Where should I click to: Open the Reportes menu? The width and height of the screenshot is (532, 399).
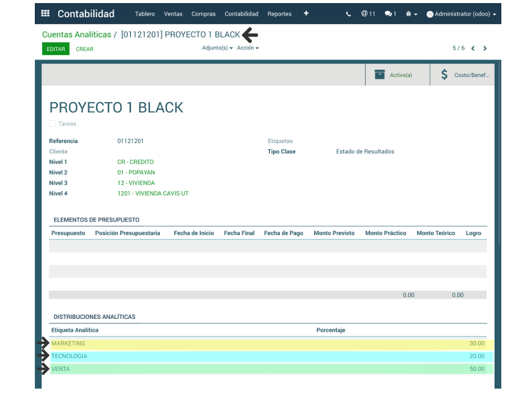coord(279,14)
